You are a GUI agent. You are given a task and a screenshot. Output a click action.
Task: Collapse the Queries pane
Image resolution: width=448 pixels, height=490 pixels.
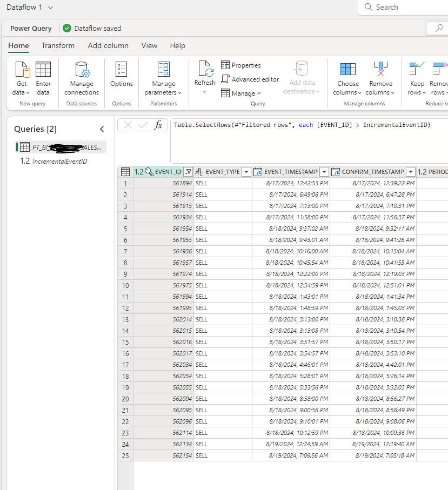coord(102,129)
